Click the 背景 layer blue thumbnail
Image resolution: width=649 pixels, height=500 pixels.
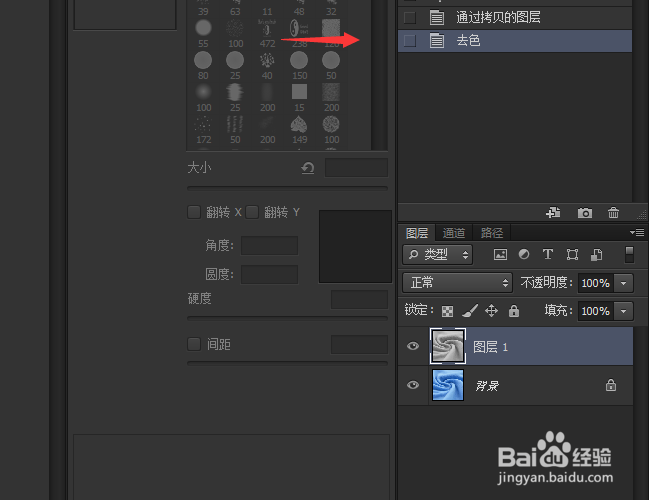[x=448, y=385]
